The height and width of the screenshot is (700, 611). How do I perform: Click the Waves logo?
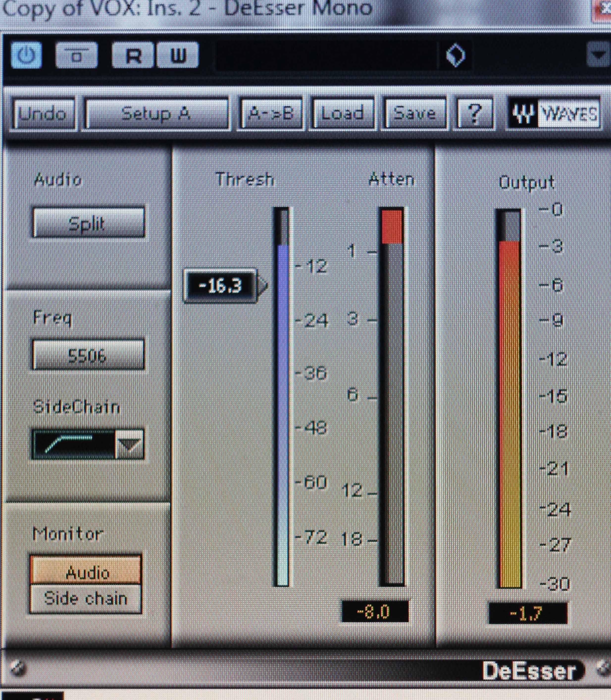(554, 114)
